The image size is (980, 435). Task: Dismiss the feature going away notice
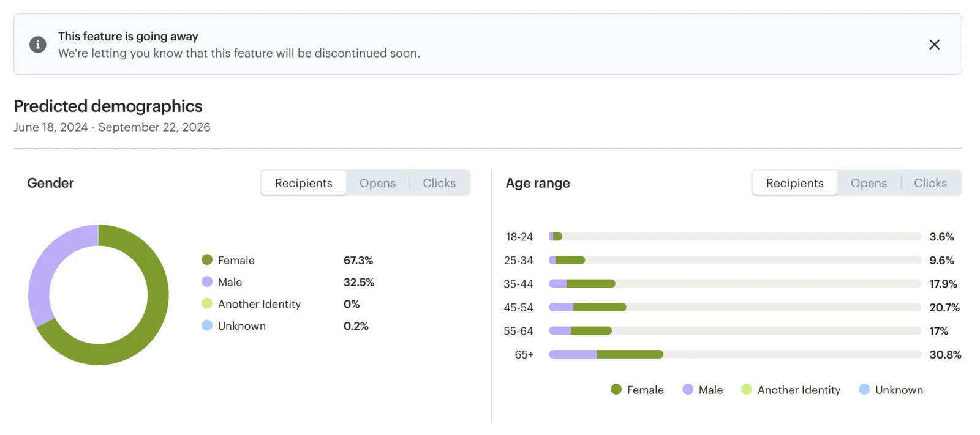[934, 45]
